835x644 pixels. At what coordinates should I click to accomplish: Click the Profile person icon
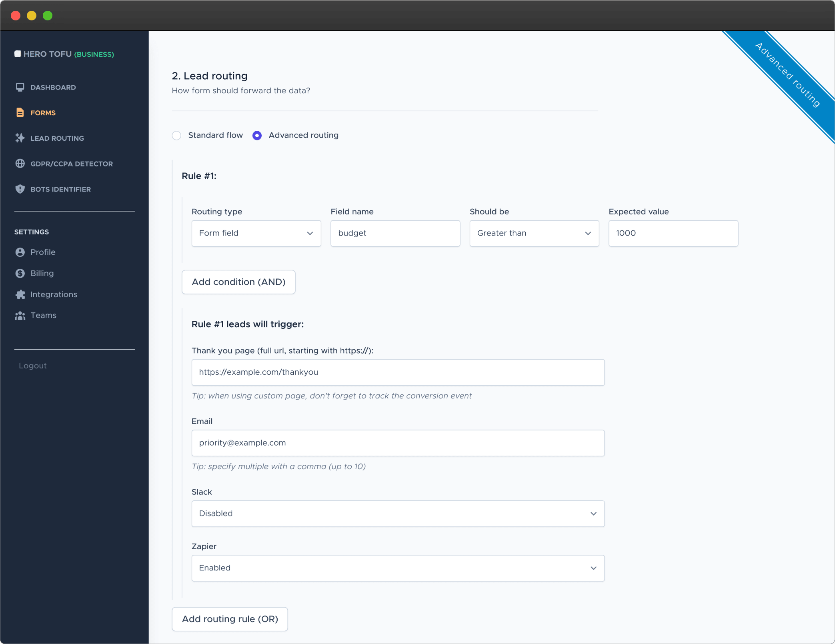pyautogui.click(x=20, y=252)
